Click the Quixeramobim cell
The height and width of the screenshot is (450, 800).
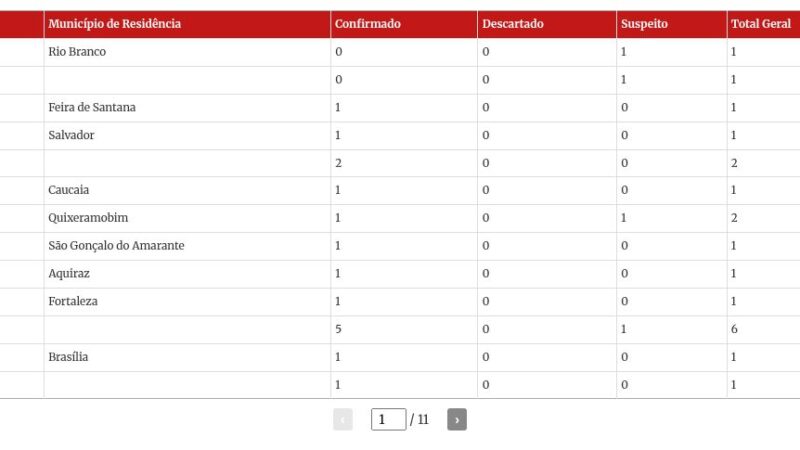(x=88, y=218)
